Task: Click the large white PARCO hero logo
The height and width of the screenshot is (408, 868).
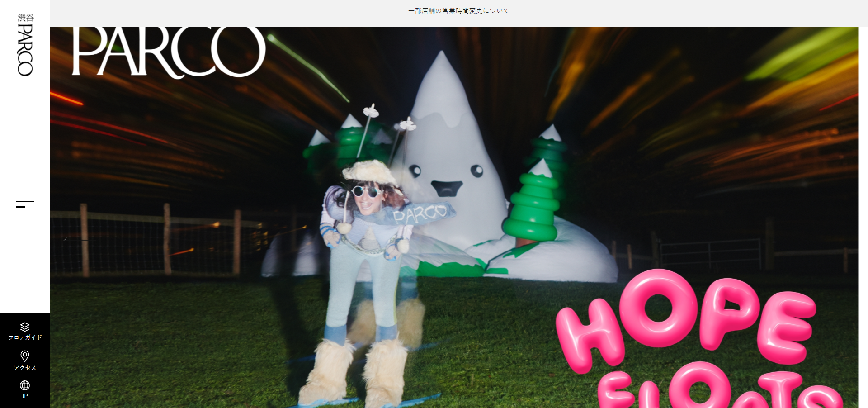Action: pos(169,52)
